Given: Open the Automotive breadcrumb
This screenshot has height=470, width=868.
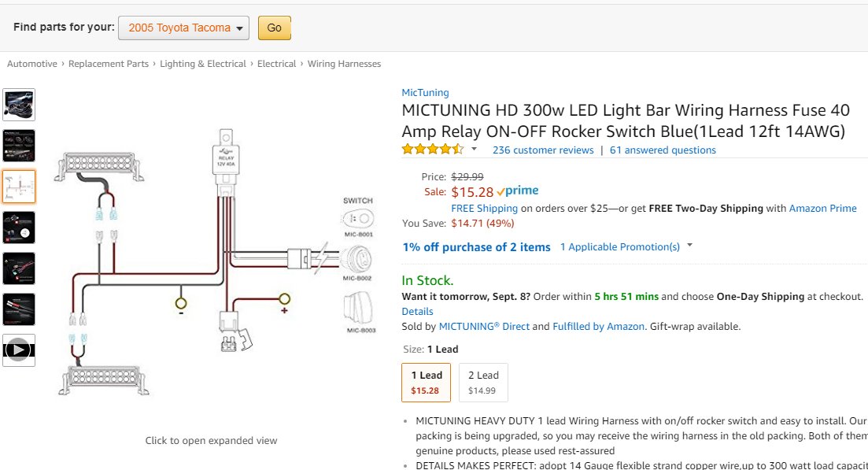Looking at the screenshot, I should click(x=32, y=64).
